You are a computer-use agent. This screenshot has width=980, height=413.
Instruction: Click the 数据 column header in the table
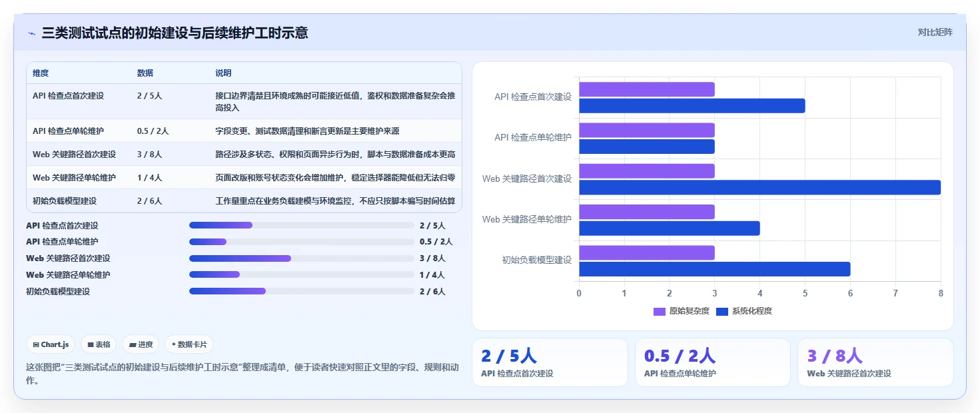pyautogui.click(x=145, y=73)
